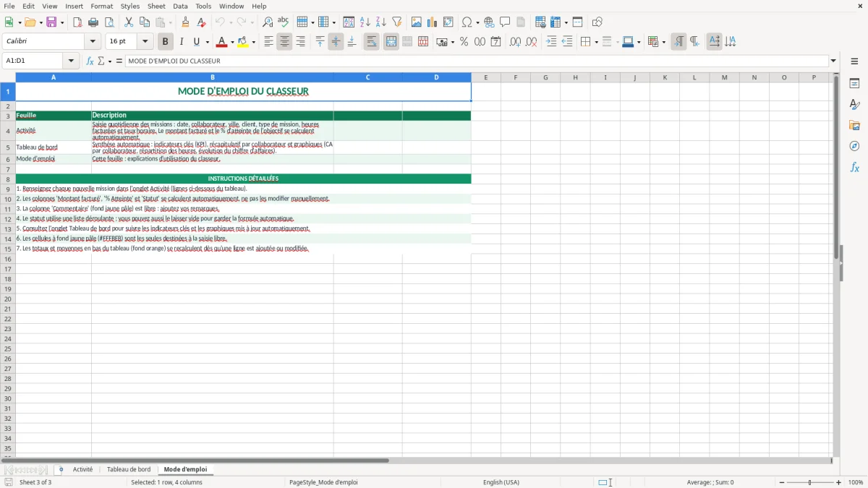Toggle Center Vertically alignment
This screenshot has width=868, height=488.
click(x=336, y=42)
